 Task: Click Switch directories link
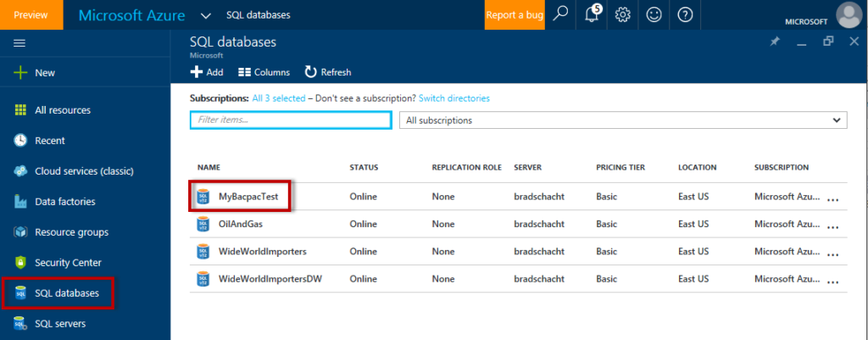pos(454,98)
